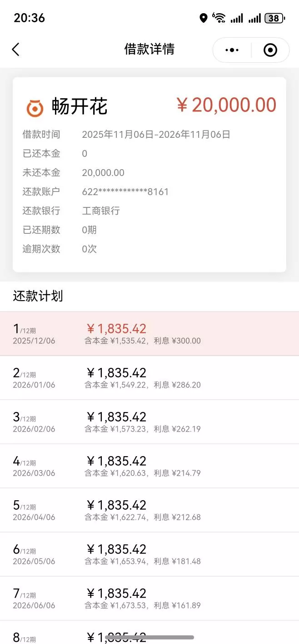Tap the location pin icon in status bar
The image size is (299, 644).
204,17
